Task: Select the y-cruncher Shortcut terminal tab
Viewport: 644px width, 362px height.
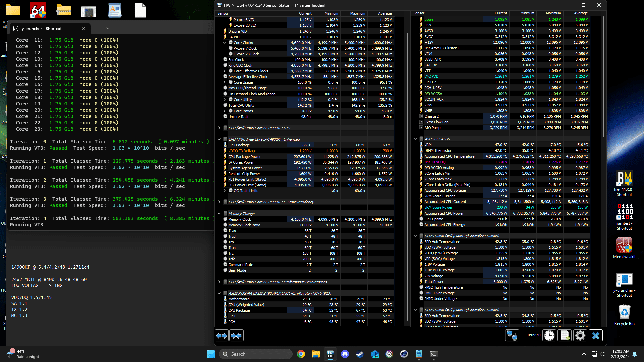Action: [42, 29]
